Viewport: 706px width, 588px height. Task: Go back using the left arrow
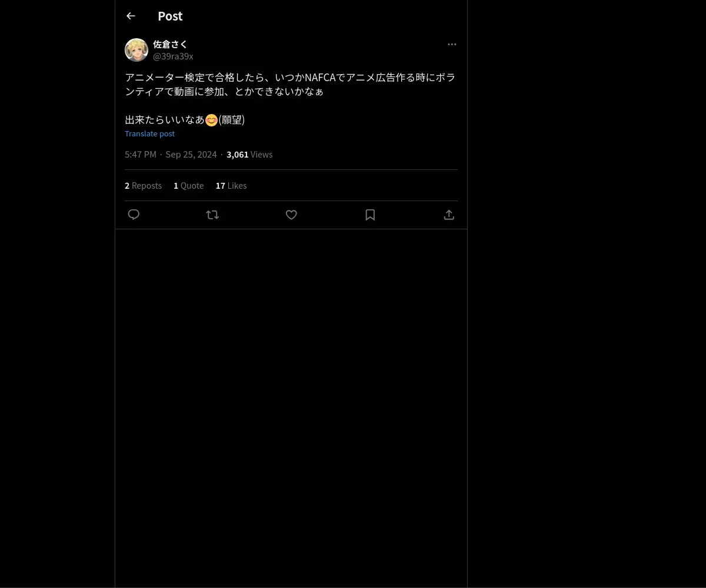[131, 16]
